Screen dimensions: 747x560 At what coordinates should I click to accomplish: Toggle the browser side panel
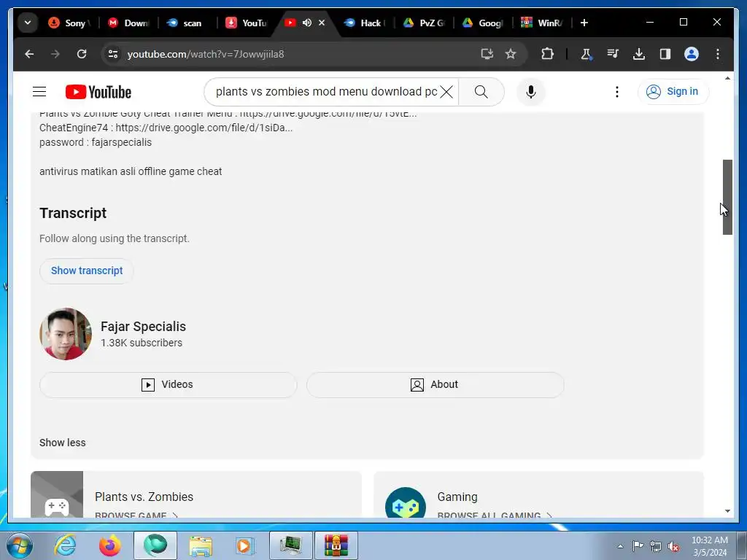tap(665, 54)
